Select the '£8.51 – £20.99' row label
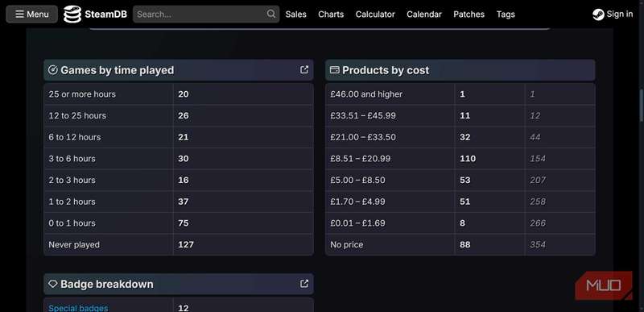The image size is (644, 312). (x=360, y=159)
